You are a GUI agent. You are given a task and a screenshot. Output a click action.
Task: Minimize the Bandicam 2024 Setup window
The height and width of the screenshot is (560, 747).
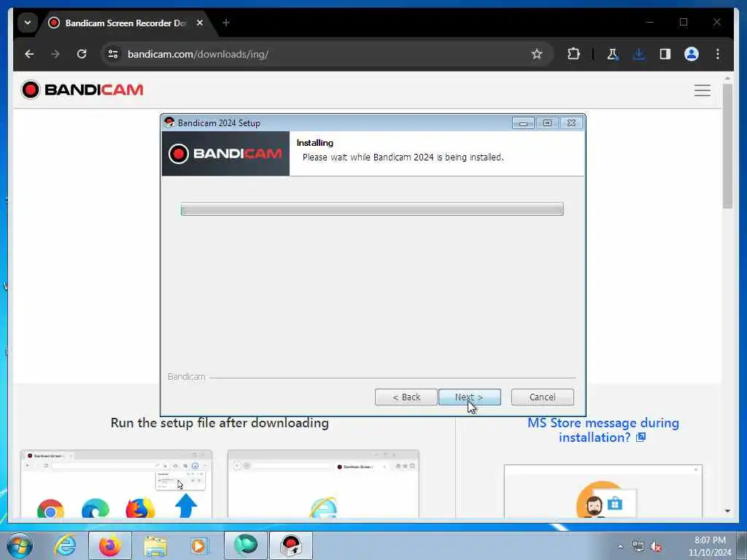pyautogui.click(x=523, y=123)
